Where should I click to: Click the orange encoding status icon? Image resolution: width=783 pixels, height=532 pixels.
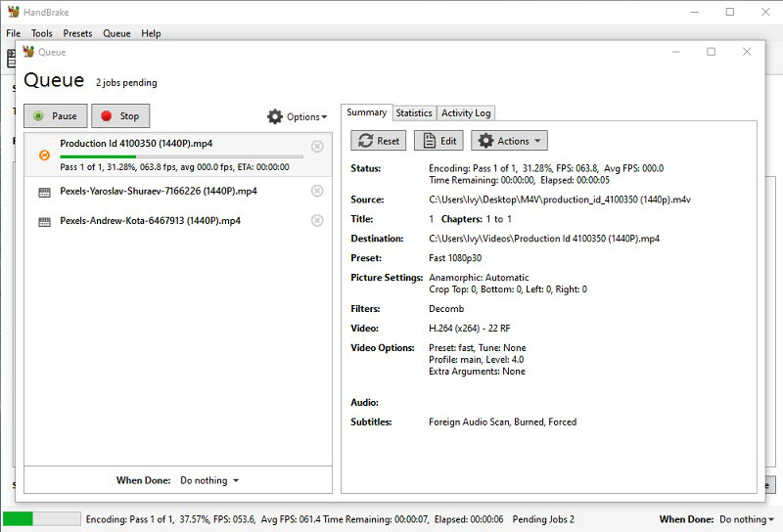click(44, 155)
